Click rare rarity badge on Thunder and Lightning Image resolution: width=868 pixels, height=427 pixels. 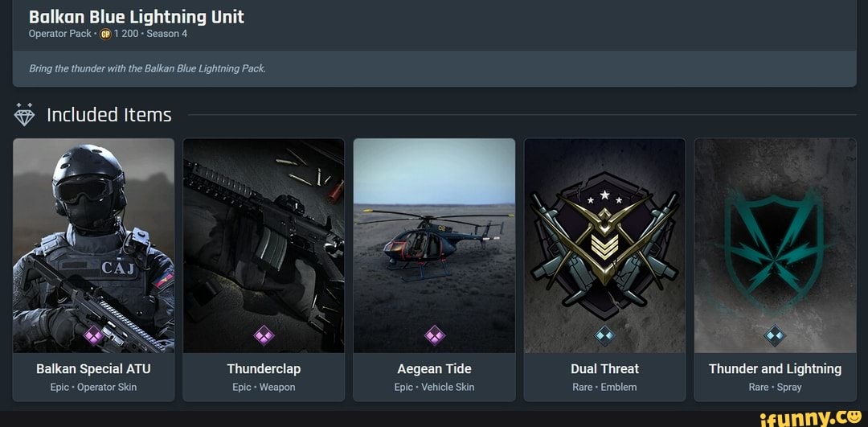click(x=775, y=335)
